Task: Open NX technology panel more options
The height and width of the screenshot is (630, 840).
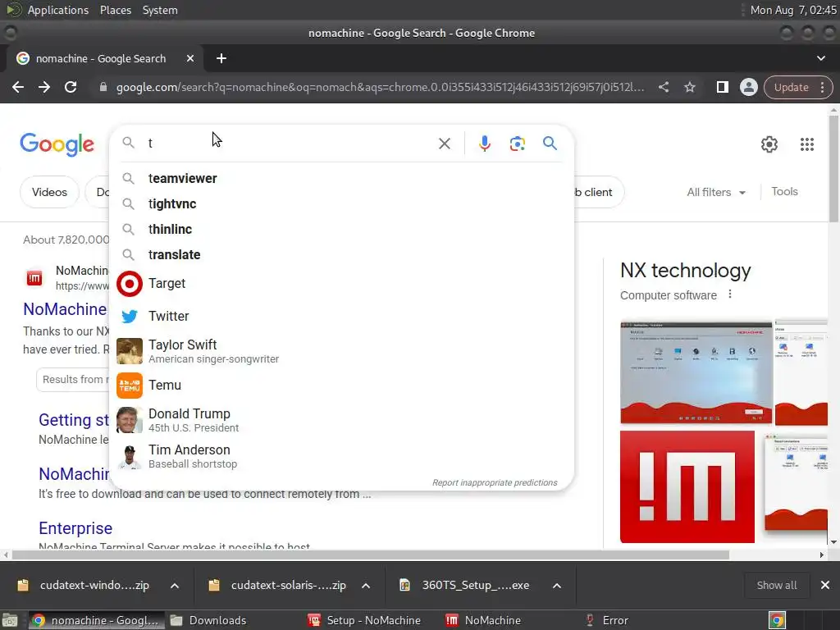Action: [729, 294]
